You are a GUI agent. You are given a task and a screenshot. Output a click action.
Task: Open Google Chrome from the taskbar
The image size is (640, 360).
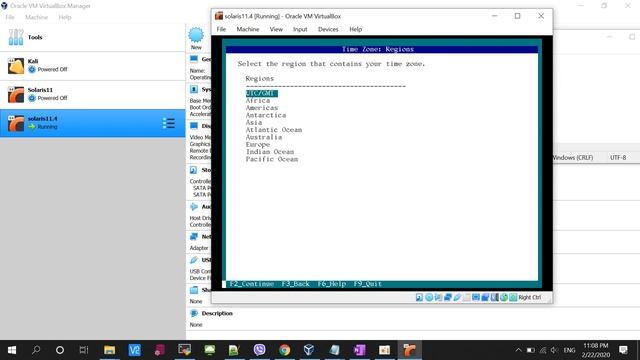tap(284, 350)
